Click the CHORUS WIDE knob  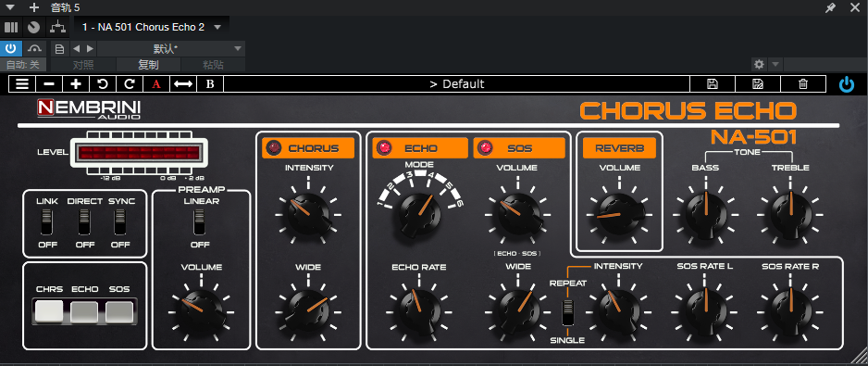[308, 312]
